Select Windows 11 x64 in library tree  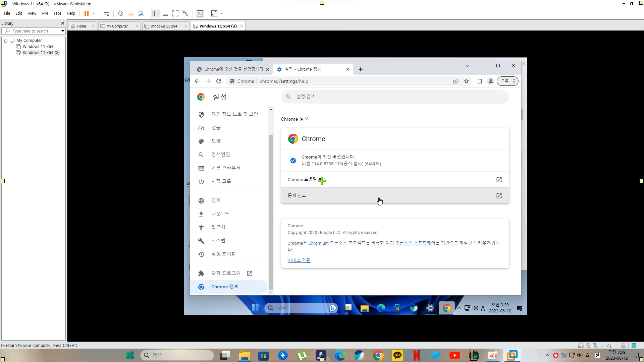(38, 47)
